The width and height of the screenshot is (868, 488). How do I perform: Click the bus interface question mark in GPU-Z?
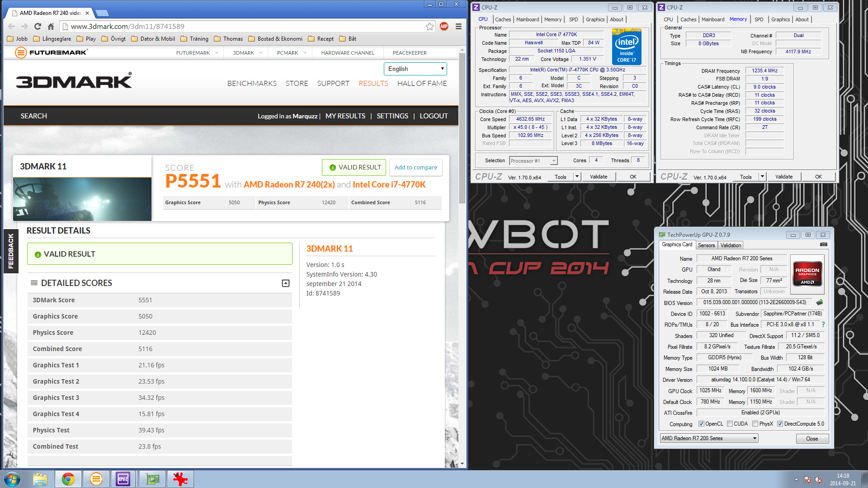[x=823, y=324]
